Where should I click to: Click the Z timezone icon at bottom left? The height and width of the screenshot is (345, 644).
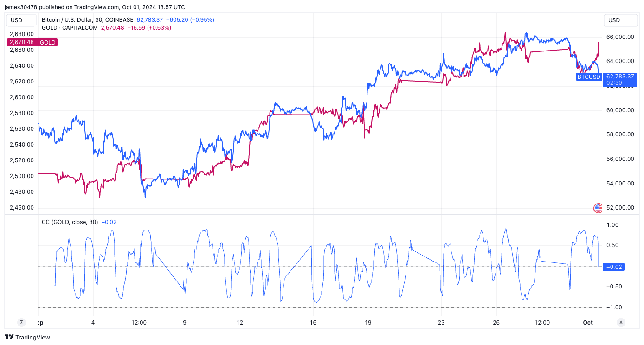pos(21,322)
